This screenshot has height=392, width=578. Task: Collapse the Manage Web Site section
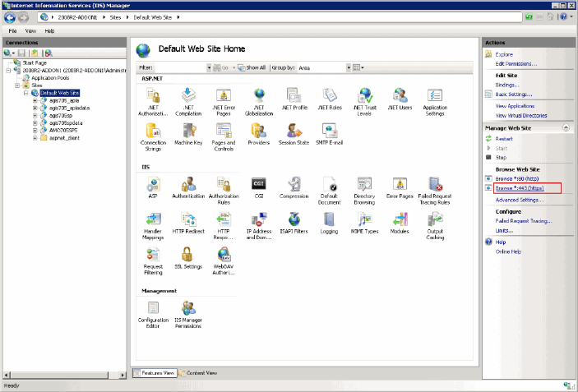(566, 129)
